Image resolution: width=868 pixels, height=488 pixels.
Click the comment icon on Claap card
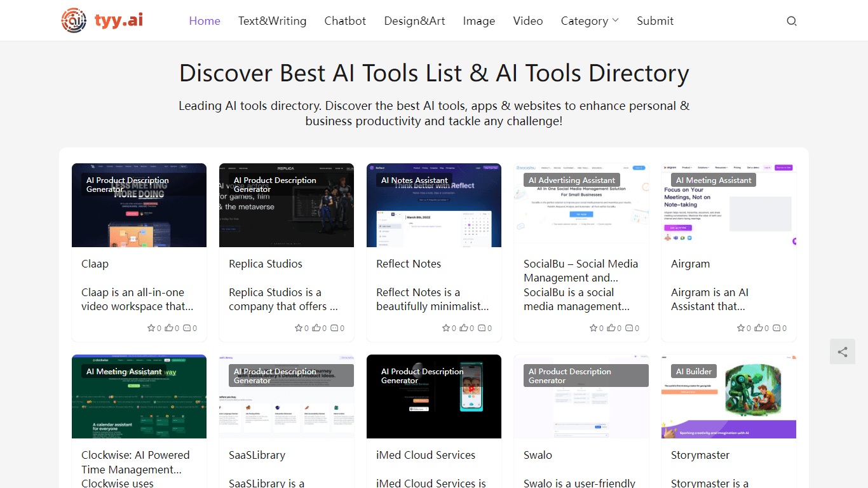(x=186, y=329)
